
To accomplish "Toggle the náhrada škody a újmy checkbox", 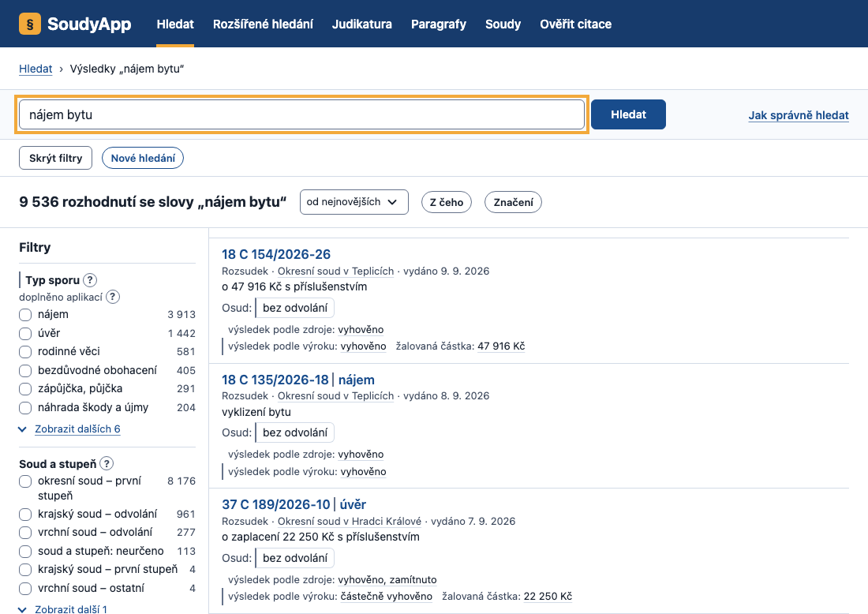I will [25, 408].
